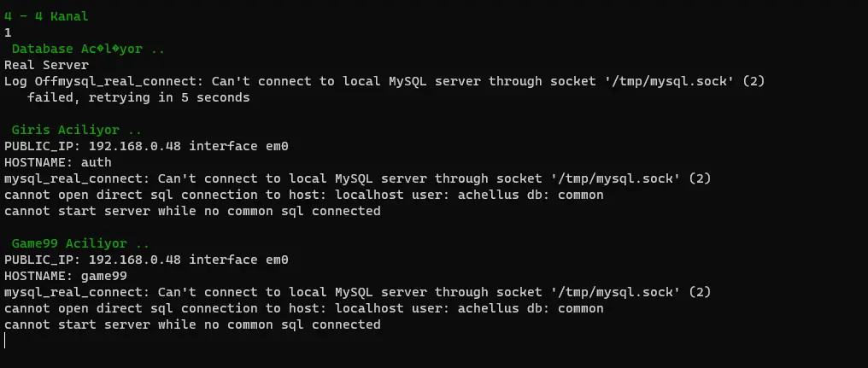
Task: Click the "HOSTNAME: game99" line
Action: pyautogui.click(x=65, y=276)
